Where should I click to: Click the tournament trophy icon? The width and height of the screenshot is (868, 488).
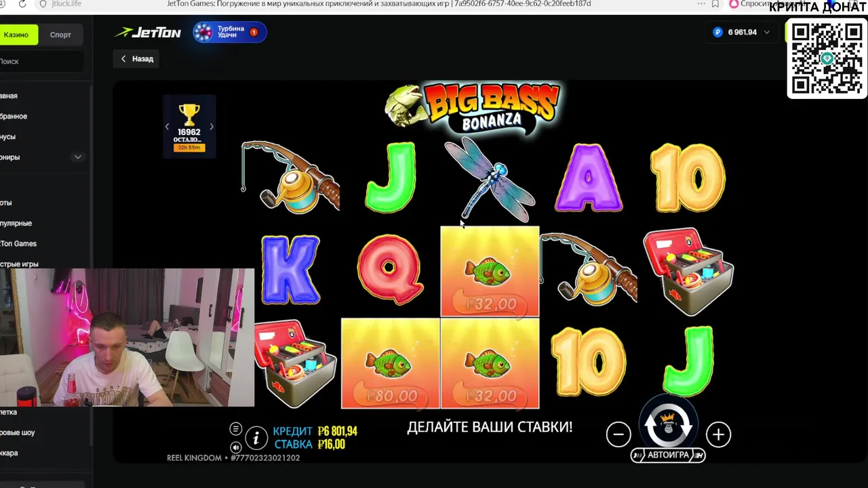pyautogui.click(x=189, y=115)
